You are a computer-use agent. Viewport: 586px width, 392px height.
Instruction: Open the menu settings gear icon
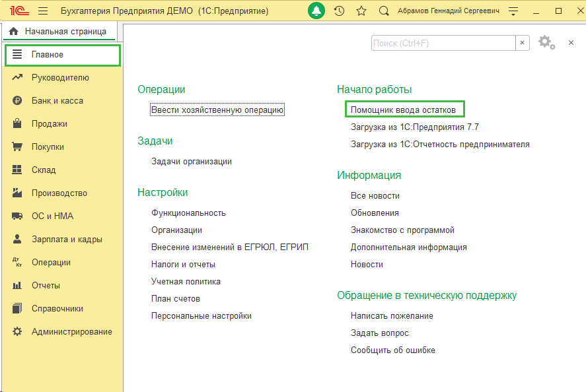point(546,42)
